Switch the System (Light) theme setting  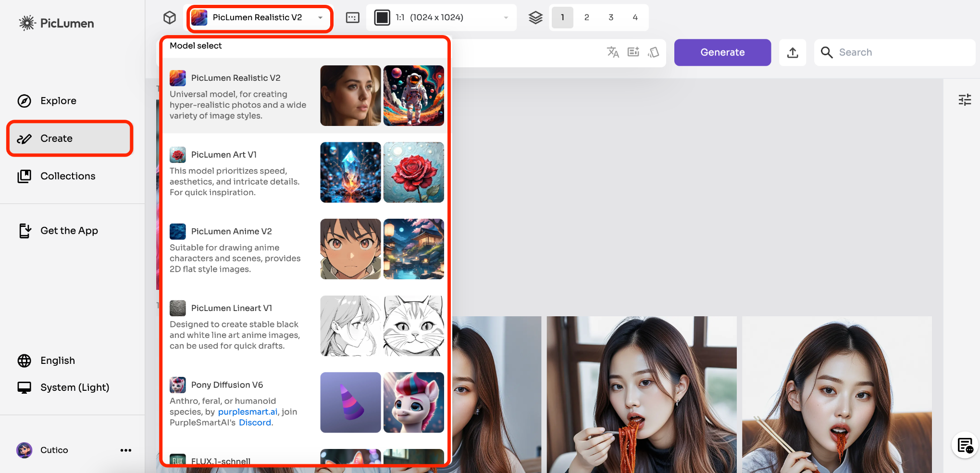point(74,387)
